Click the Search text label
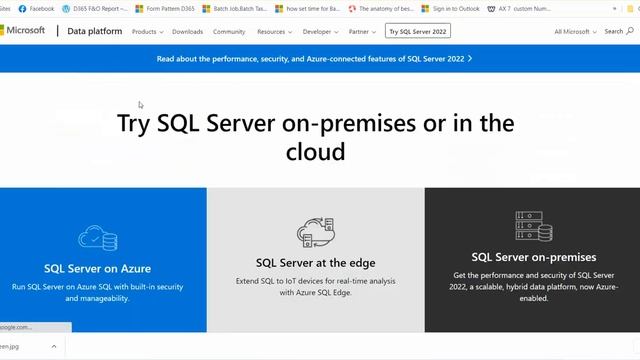Image resolution: width=640 pixels, height=360 pixels. 613,31
